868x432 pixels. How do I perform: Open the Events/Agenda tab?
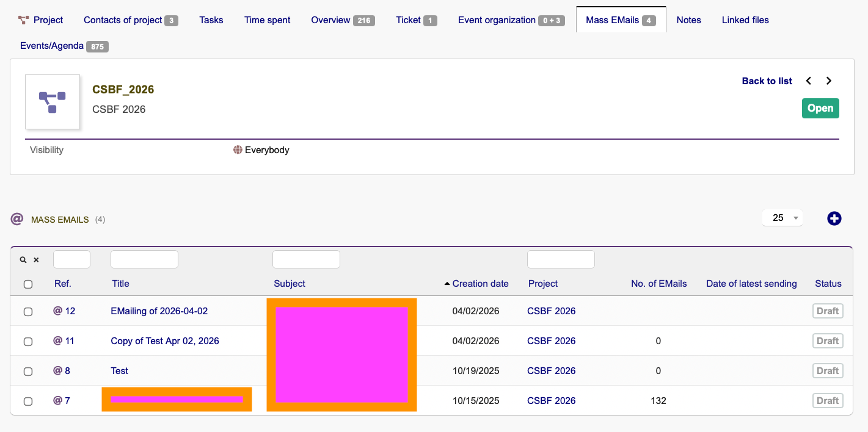pos(52,46)
